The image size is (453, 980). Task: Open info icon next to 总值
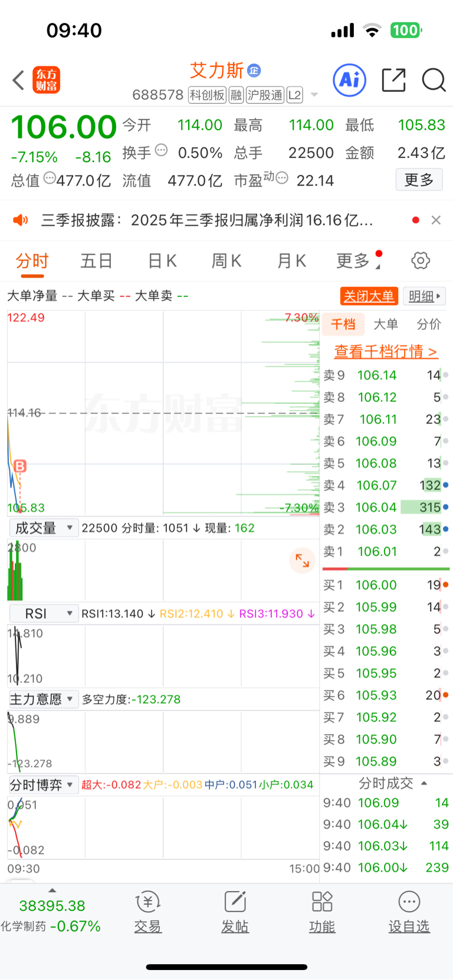click(x=50, y=177)
